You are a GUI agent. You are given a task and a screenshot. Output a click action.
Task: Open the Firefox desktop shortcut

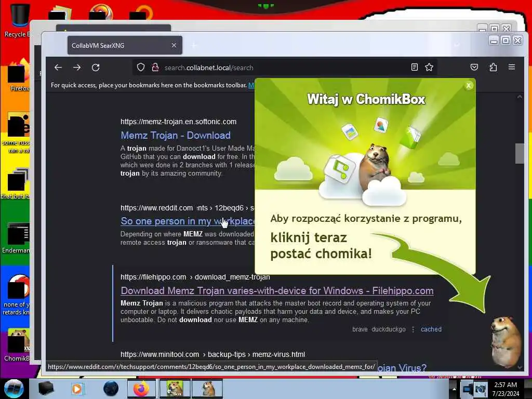(19, 76)
